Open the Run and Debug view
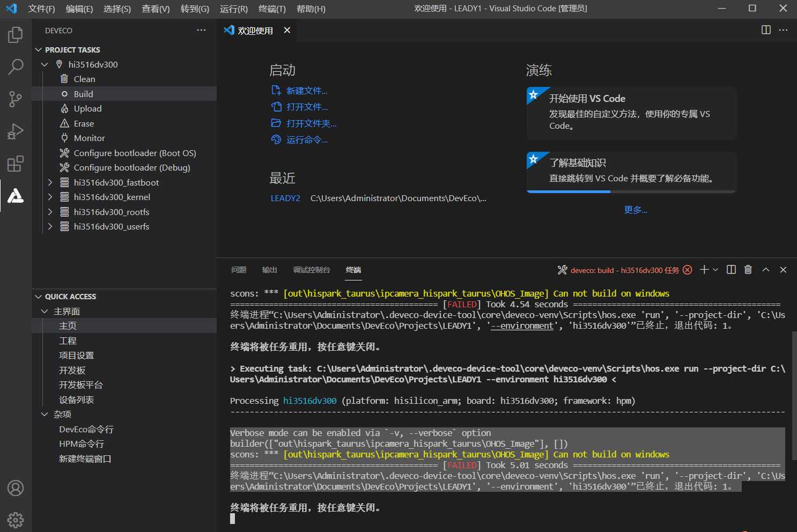 coord(16,131)
